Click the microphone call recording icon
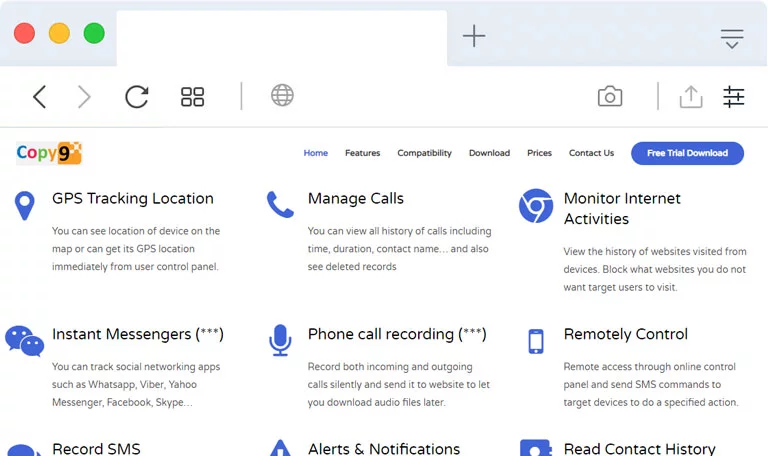Image resolution: width=768 pixels, height=456 pixels. tap(280, 340)
